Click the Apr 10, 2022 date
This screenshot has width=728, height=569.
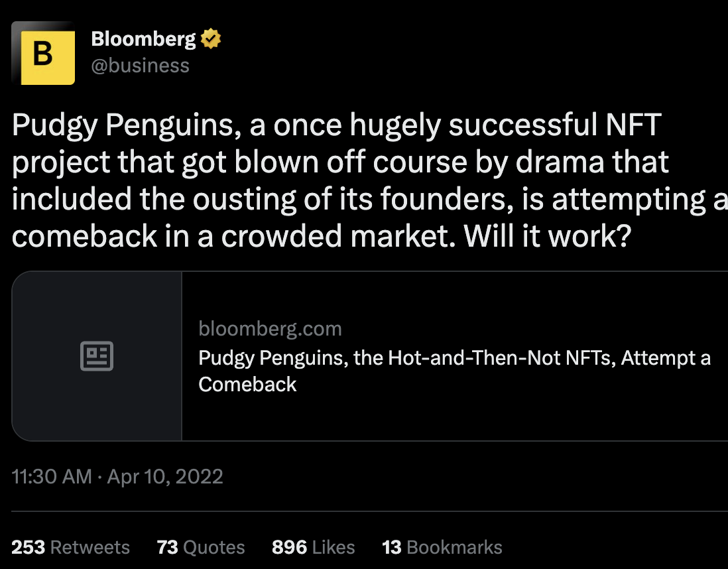[x=165, y=477]
